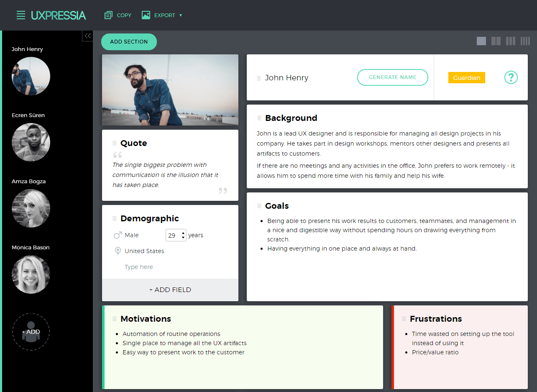
Task: Click 'Having everything in one place' goal
Action: pos(342,249)
